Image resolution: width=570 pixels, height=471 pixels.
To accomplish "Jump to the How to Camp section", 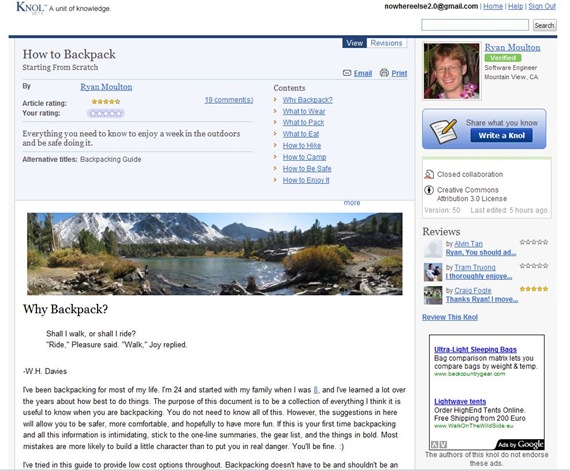I will click(304, 157).
